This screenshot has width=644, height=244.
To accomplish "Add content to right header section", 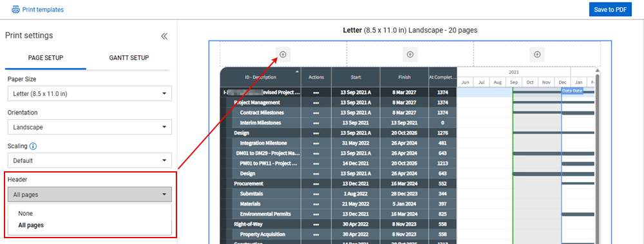I will pos(537,54).
